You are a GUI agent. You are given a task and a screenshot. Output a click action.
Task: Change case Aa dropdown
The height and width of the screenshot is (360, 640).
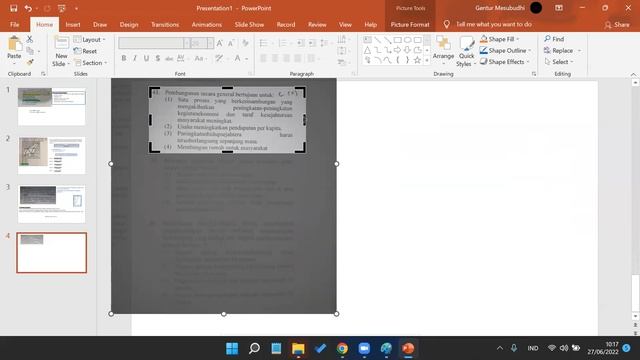(200, 58)
